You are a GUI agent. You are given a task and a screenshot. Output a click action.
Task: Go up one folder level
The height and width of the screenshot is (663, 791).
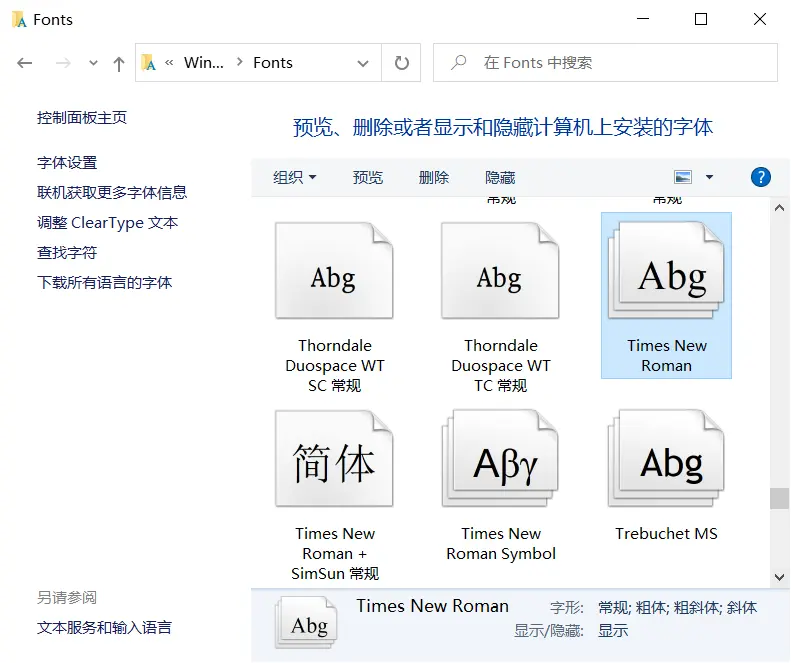[119, 63]
